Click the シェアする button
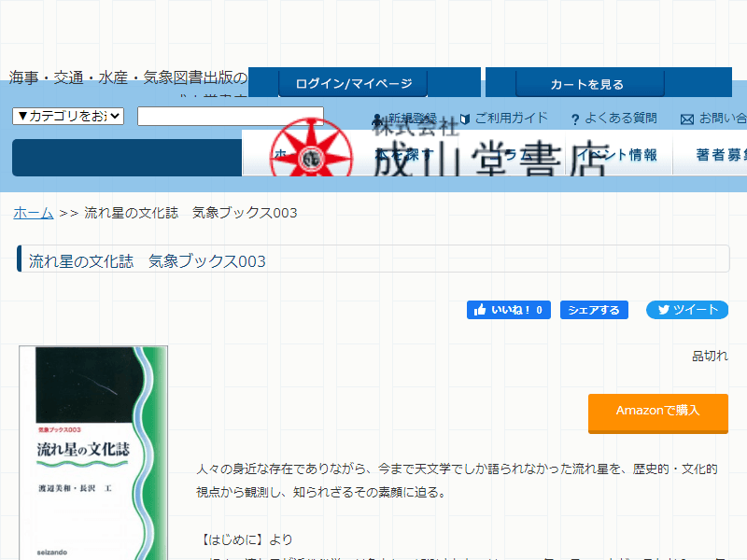 pos(594,310)
